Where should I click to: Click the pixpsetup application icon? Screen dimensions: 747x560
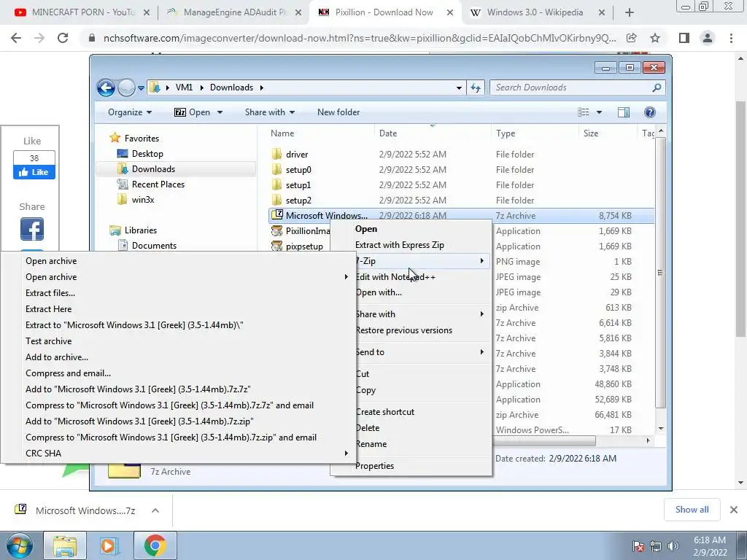pos(276,246)
